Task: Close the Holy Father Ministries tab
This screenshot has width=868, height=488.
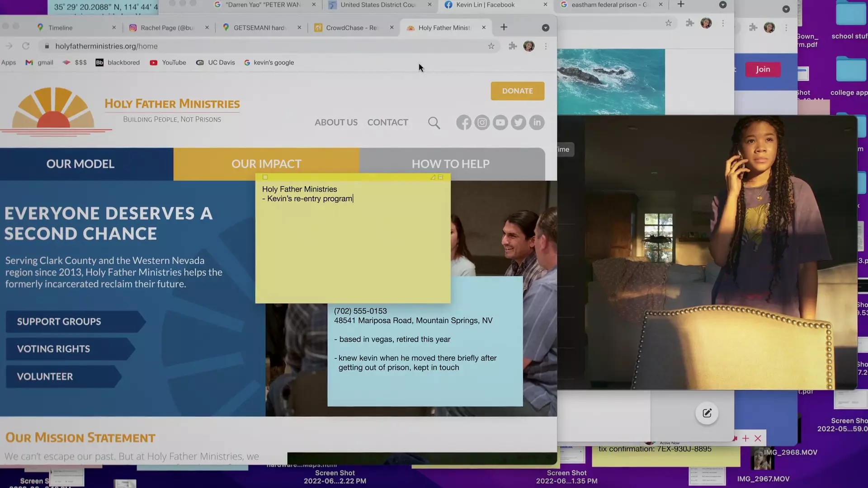Action: click(x=484, y=28)
